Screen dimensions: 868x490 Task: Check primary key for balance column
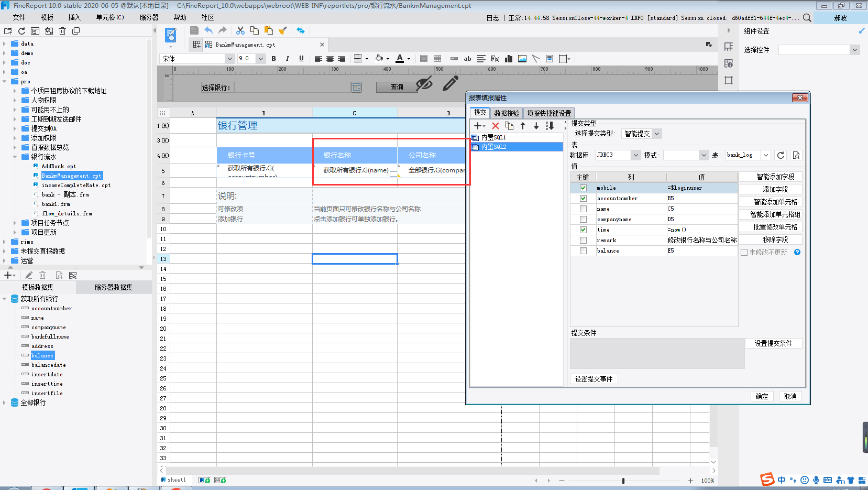(x=583, y=251)
